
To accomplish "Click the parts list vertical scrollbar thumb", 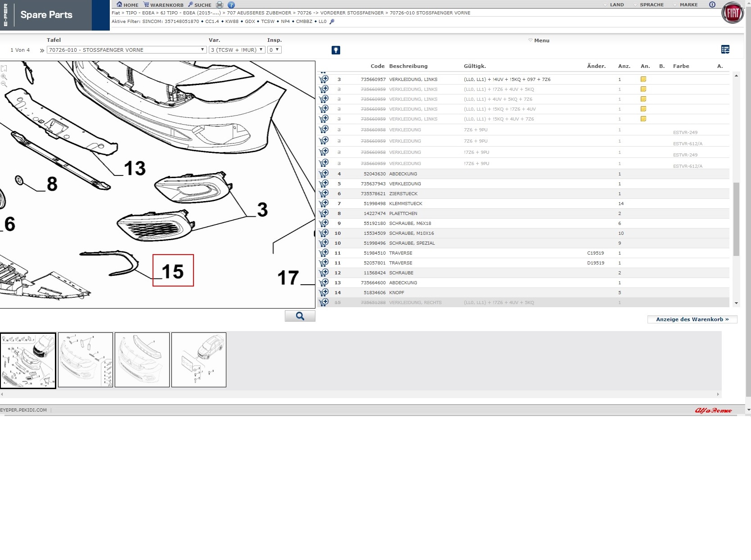I will point(736,219).
